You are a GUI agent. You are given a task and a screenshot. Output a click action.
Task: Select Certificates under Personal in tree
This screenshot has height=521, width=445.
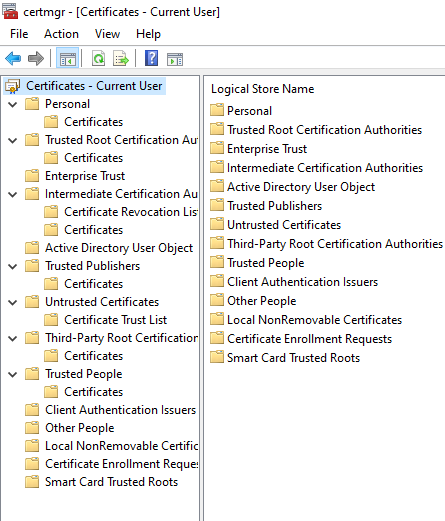tap(93, 122)
